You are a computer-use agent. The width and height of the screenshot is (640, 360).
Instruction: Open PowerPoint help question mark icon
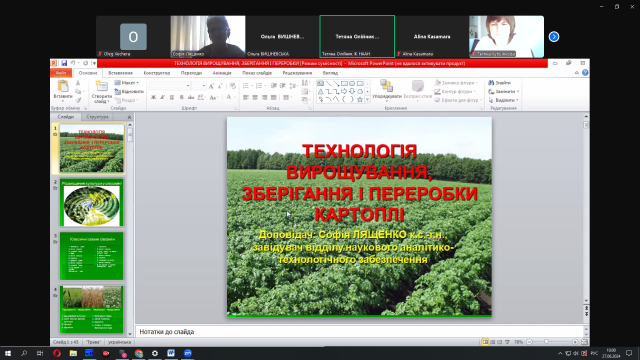click(585, 73)
